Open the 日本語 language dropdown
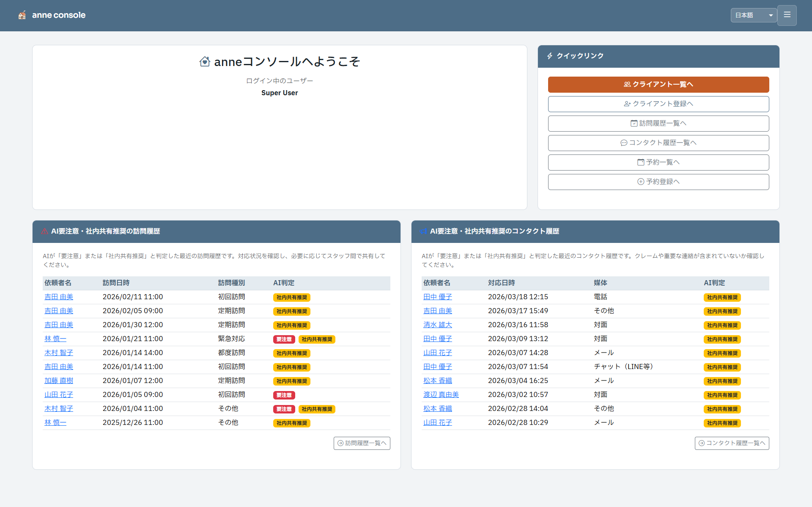This screenshot has width=812, height=507. pyautogui.click(x=754, y=15)
